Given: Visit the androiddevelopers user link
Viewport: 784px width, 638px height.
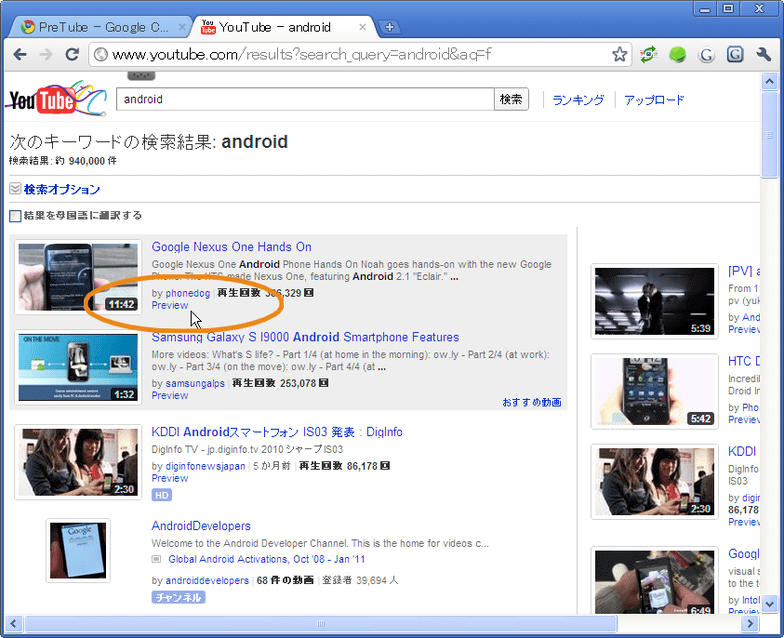Looking at the screenshot, I should point(207,581).
